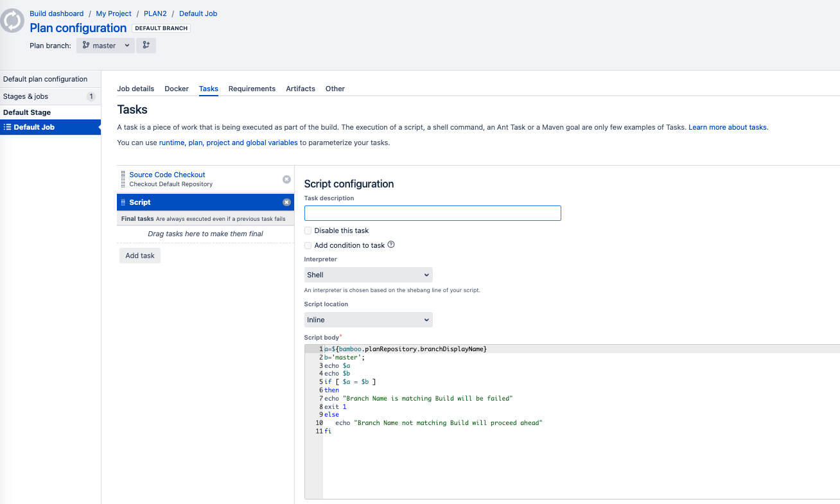840x504 pixels.
Task: Click the Plan configuration page title
Action: (78, 28)
